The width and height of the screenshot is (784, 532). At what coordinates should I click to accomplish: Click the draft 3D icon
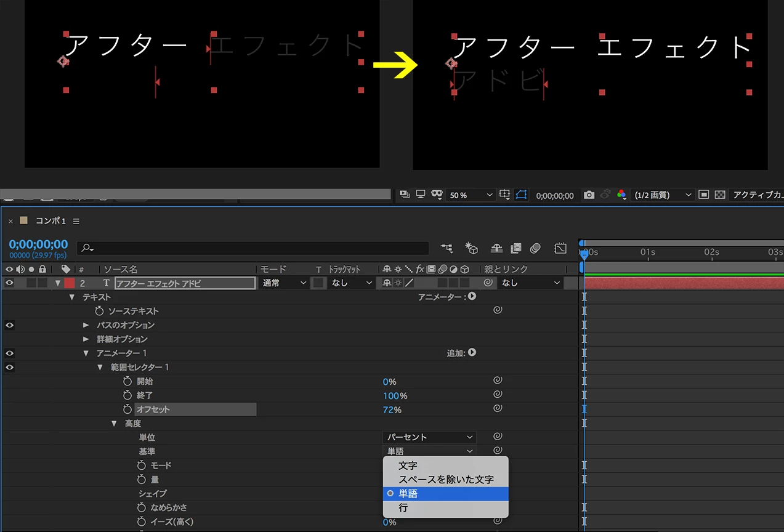click(x=472, y=248)
